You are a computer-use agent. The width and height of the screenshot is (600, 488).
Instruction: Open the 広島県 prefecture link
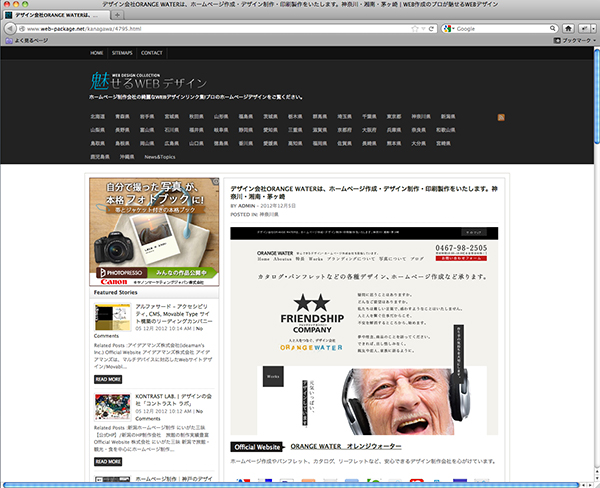point(171,143)
